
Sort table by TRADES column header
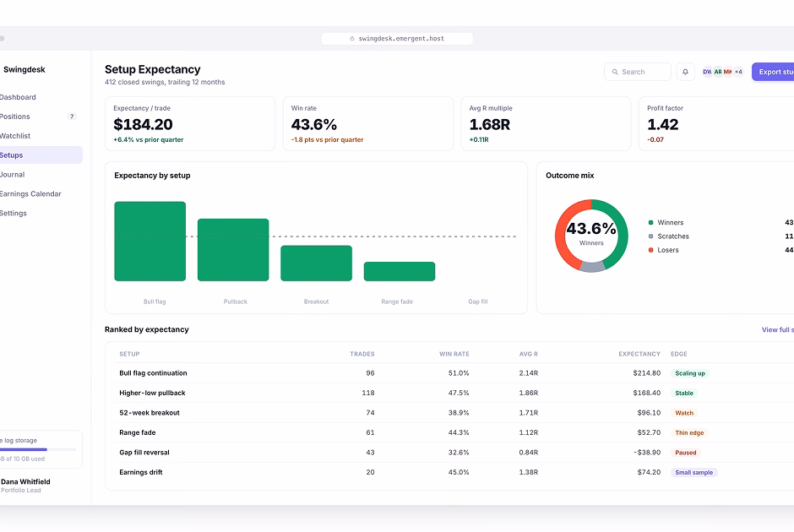pyautogui.click(x=362, y=354)
